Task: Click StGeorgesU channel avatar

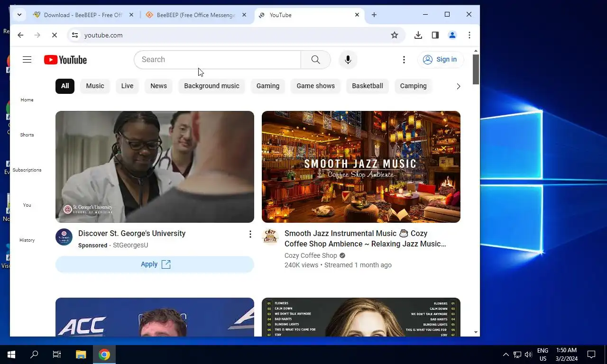Action: [x=64, y=237]
